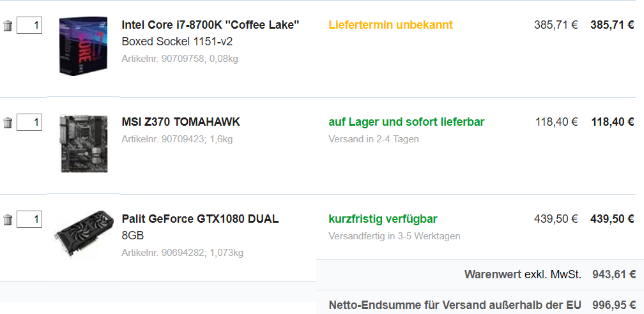This screenshot has height=314, width=644.
Task: Click the "Liefertermin unbekannt" delivery status
Action: point(390,25)
